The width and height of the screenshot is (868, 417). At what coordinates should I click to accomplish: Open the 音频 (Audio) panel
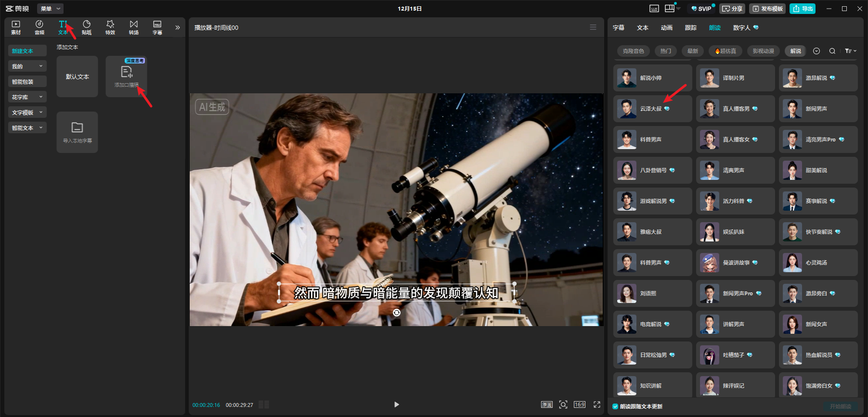[39, 27]
